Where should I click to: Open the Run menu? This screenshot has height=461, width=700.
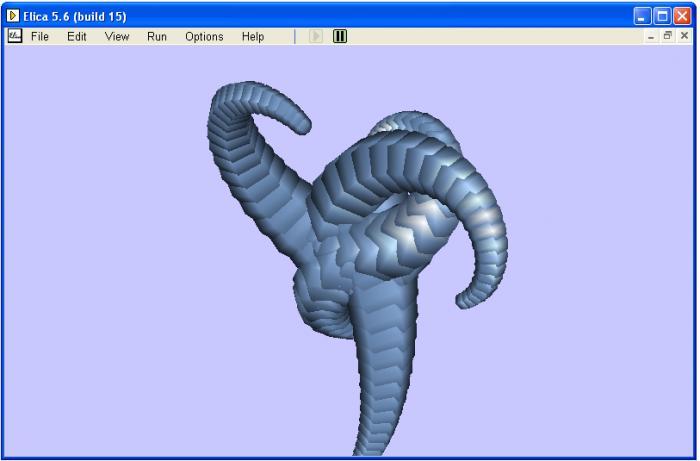pos(157,37)
